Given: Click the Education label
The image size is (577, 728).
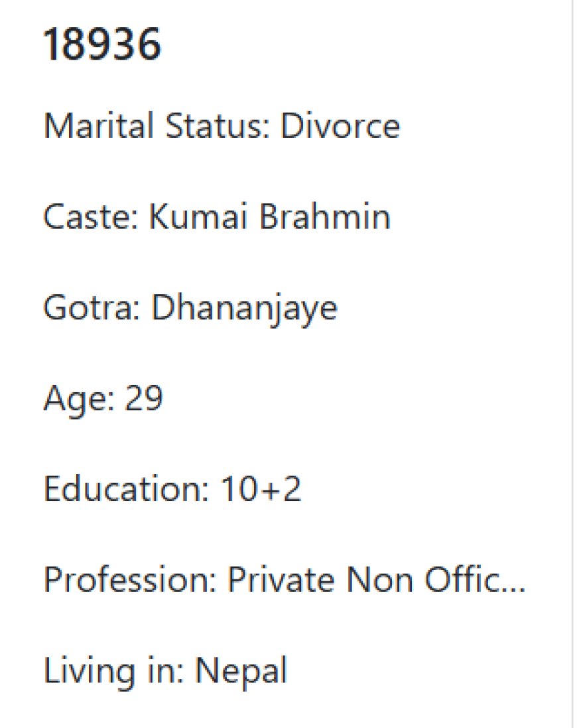Looking at the screenshot, I should tap(126, 489).
